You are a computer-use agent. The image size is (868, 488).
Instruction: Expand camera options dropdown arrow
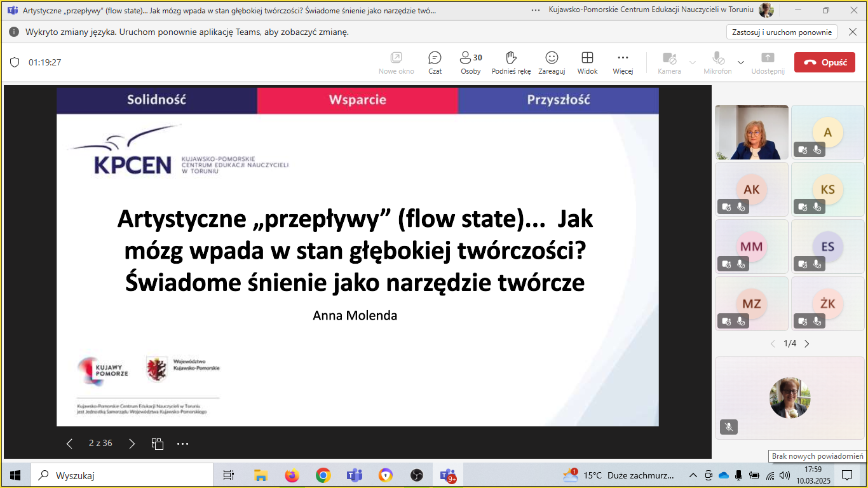[693, 62]
